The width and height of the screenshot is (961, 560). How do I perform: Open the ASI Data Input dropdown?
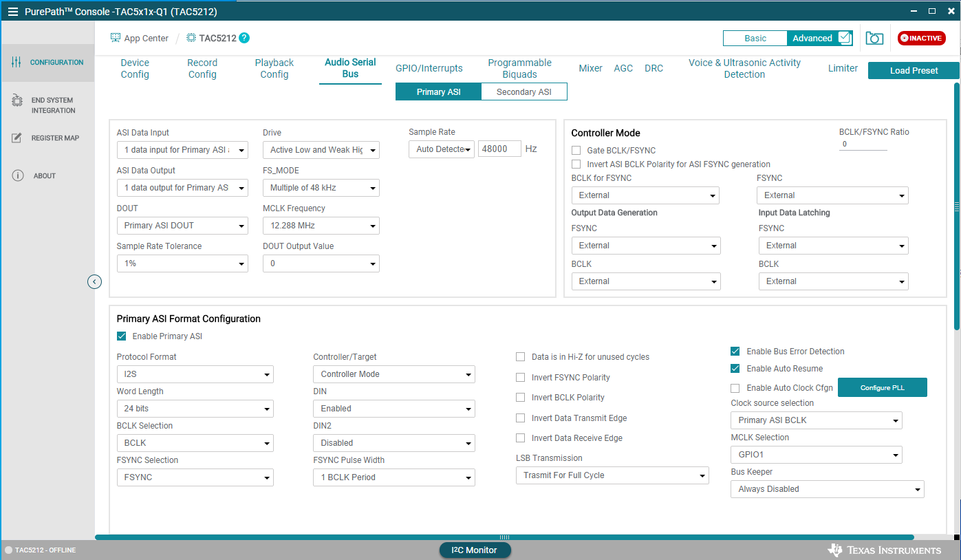pyautogui.click(x=182, y=150)
